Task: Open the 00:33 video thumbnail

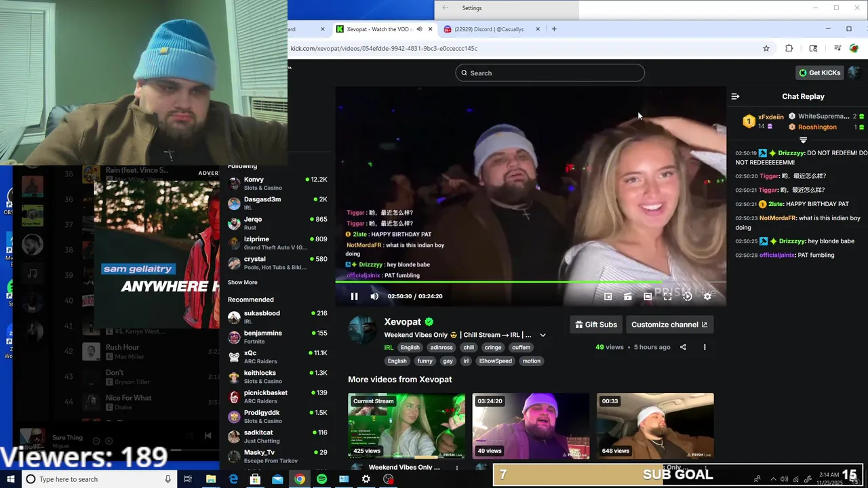Action: [x=655, y=426]
